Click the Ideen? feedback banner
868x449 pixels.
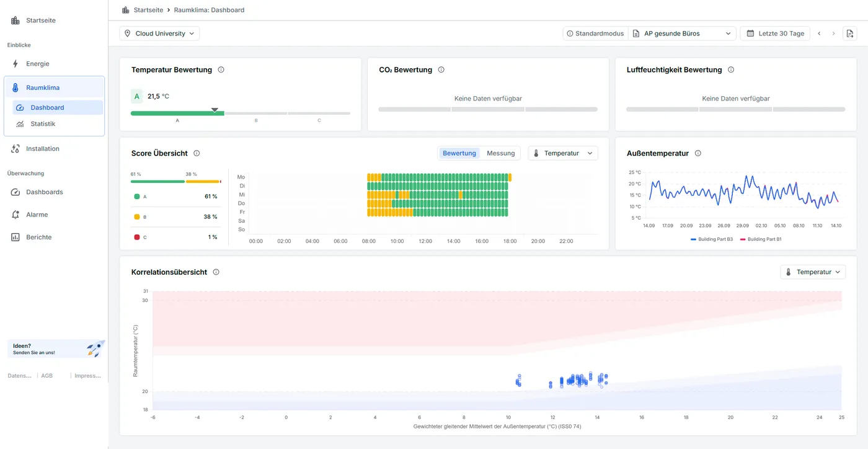pos(56,349)
